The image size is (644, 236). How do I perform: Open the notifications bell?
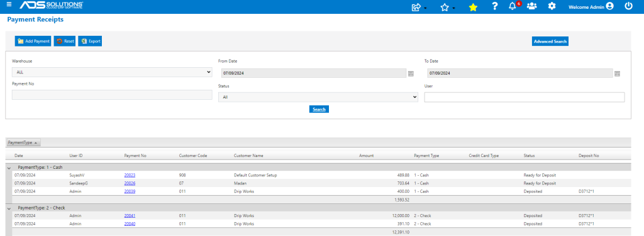click(x=512, y=6)
